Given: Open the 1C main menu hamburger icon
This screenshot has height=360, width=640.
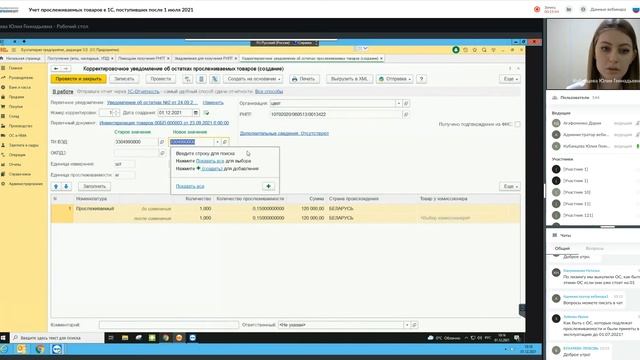Looking at the screenshot, I should click(x=13, y=50).
